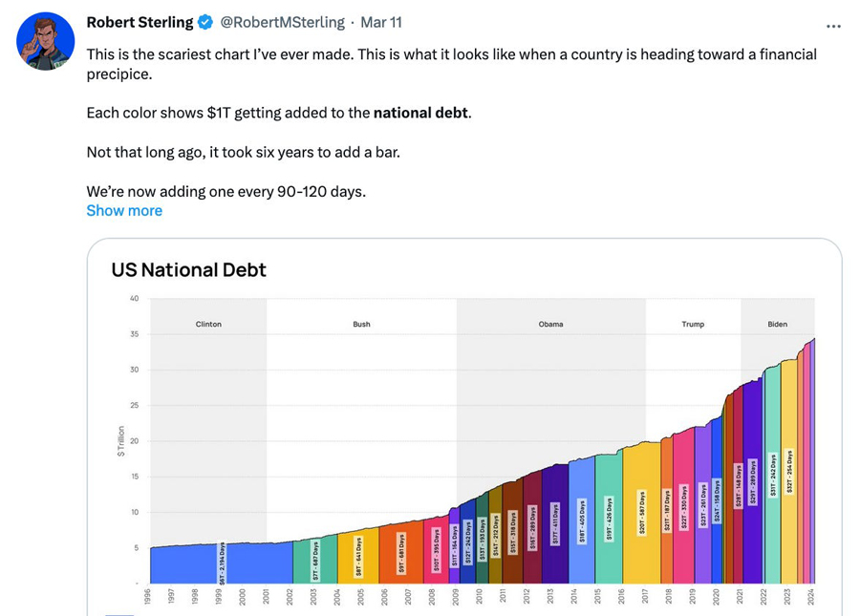Select the Biden label in the chart
Screen dimensions: 860x616
point(778,325)
